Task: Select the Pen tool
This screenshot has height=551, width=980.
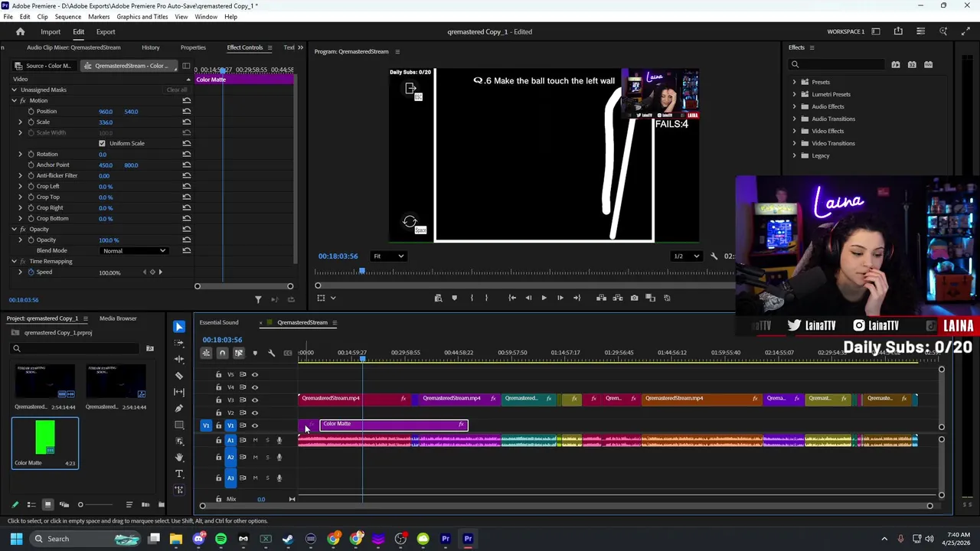Action: tap(179, 408)
